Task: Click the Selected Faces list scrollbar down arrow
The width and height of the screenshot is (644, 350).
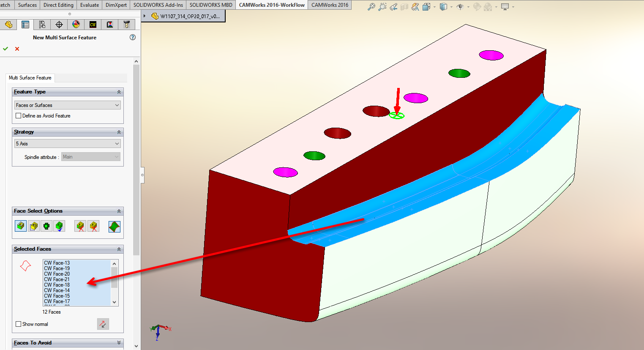Action: [114, 302]
